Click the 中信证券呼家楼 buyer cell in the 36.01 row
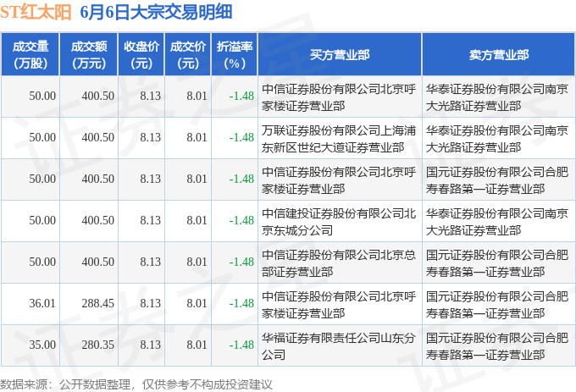This screenshot has width=576, height=392. [339, 305]
